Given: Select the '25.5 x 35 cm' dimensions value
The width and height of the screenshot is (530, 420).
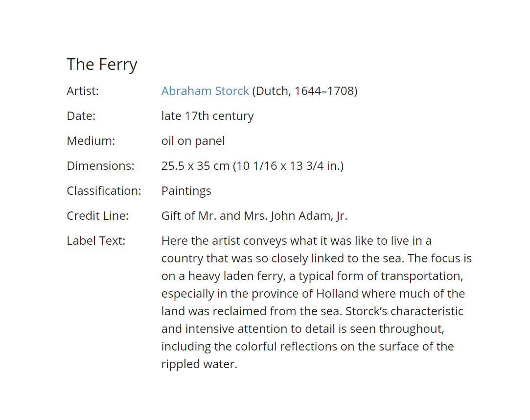Looking at the screenshot, I should point(195,166).
